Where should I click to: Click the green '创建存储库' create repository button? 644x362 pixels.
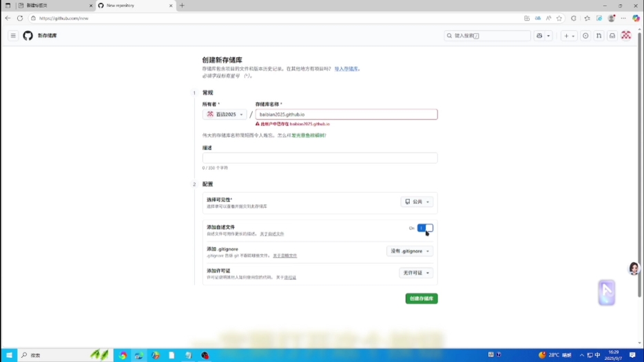(x=422, y=299)
